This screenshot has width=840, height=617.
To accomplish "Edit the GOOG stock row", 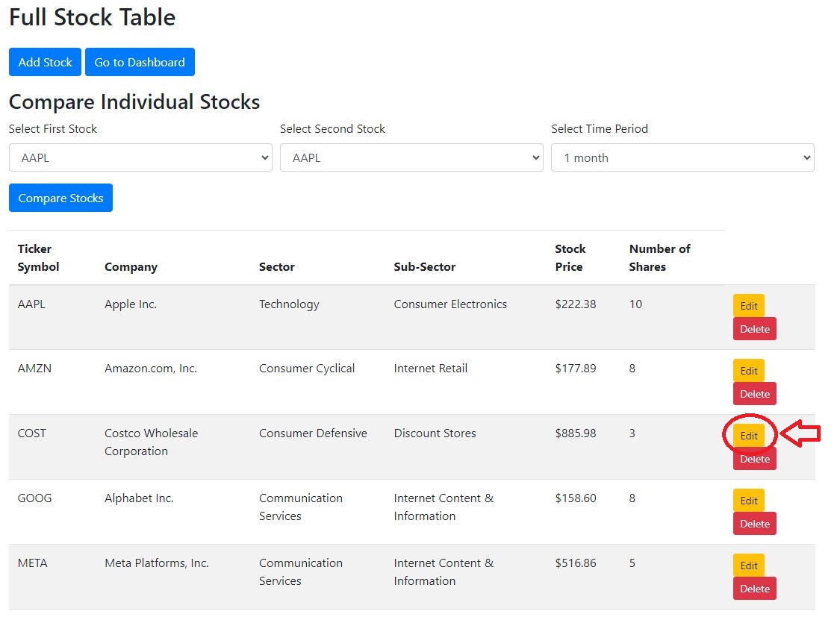I will (x=748, y=501).
